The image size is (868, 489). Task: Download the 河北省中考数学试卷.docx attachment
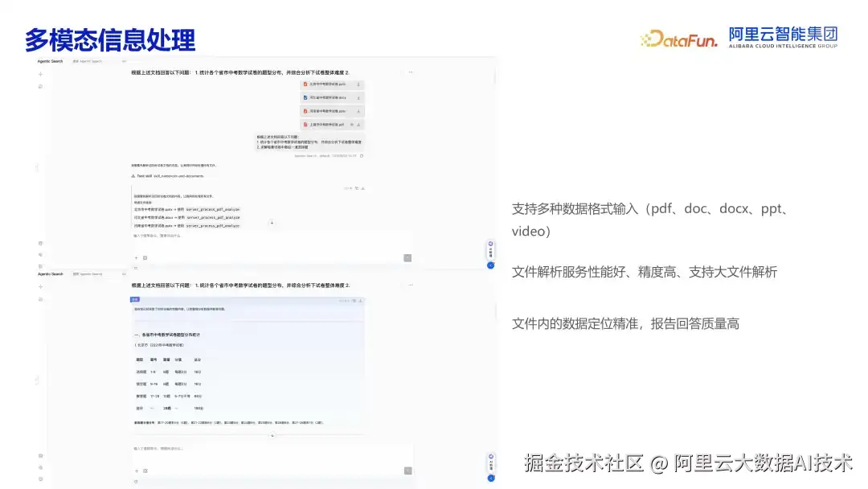click(358, 97)
